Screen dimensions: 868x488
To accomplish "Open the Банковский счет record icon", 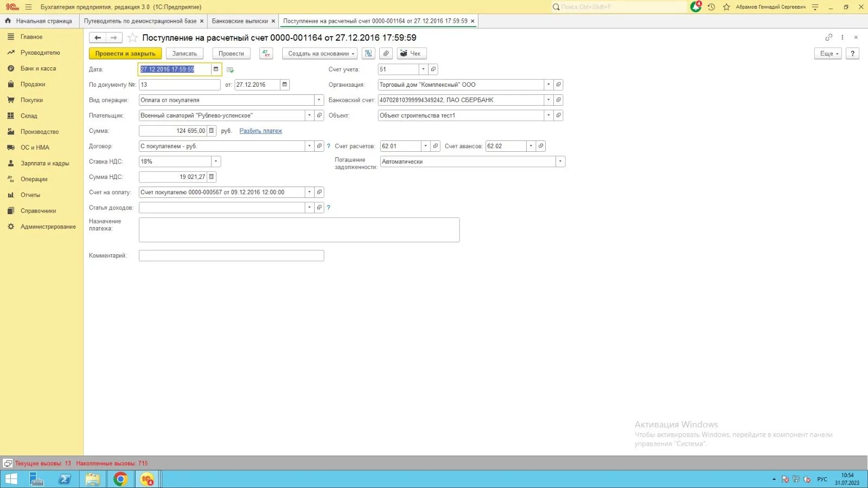I will tap(558, 100).
